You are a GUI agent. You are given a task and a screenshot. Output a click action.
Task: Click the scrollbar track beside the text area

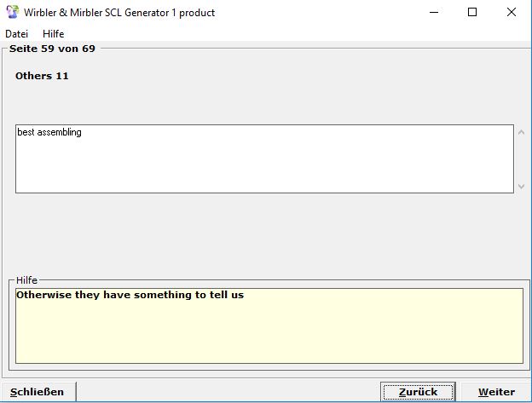pyautogui.click(x=522, y=159)
